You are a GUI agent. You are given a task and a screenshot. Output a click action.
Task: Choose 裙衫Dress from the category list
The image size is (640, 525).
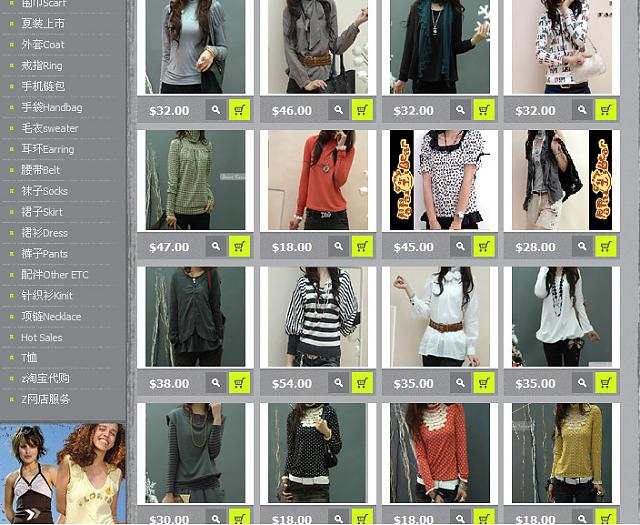coord(45,233)
